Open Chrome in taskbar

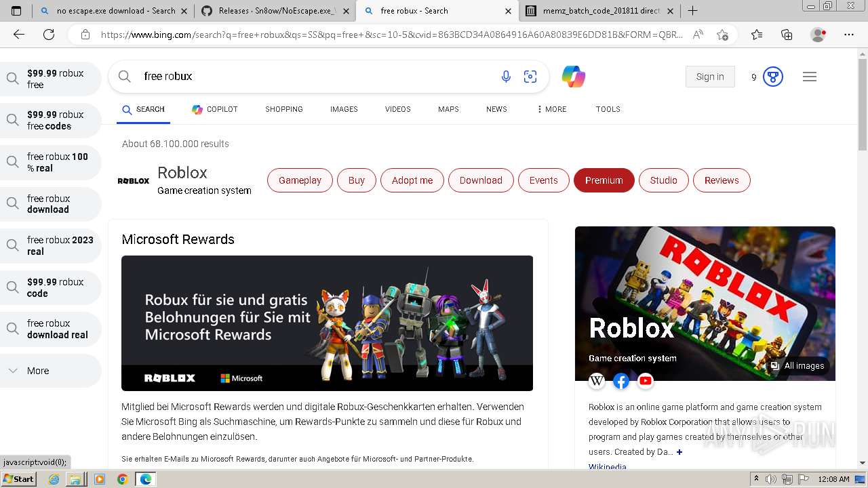(122, 479)
